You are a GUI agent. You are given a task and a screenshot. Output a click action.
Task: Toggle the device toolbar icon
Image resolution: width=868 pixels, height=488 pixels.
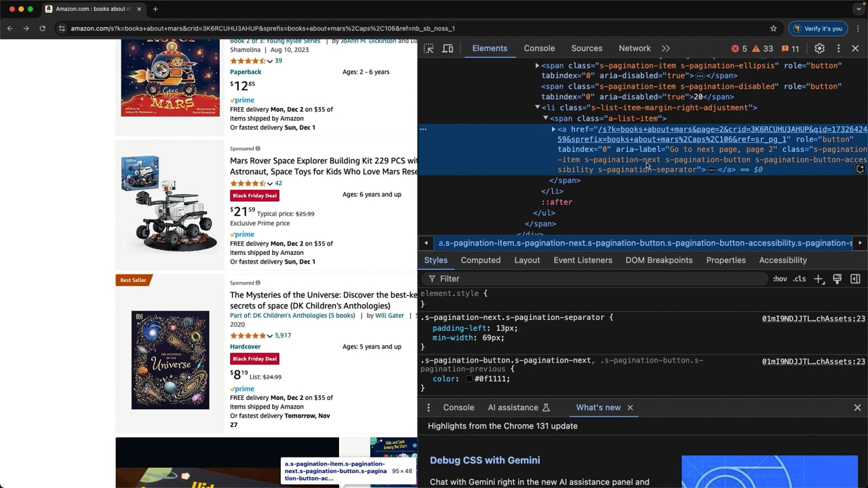pyautogui.click(x=448, y=49)
